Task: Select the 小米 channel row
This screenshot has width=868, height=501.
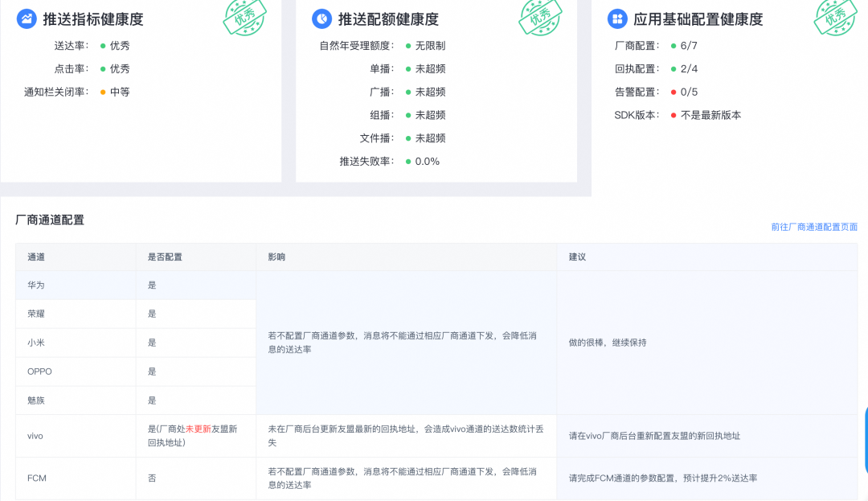Action: click(136, 343)
